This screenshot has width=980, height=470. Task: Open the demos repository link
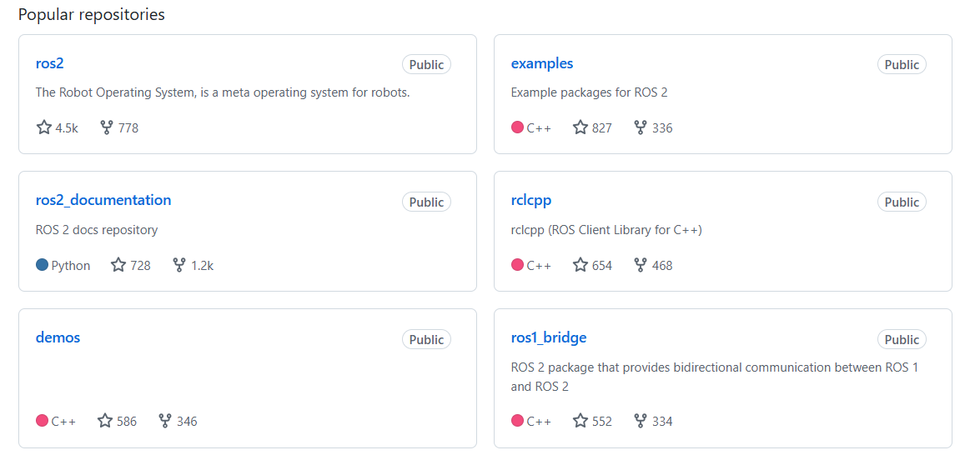(x=58, y=337)
